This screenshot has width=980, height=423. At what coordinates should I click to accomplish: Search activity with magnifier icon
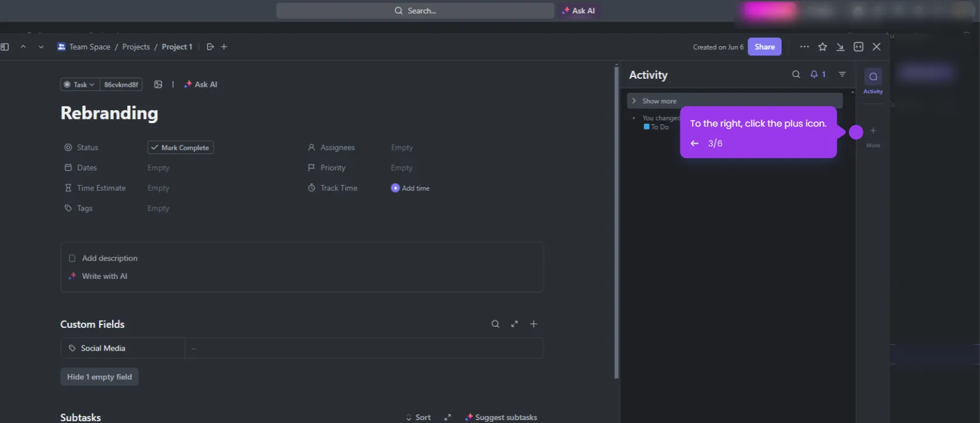point(796,75)
